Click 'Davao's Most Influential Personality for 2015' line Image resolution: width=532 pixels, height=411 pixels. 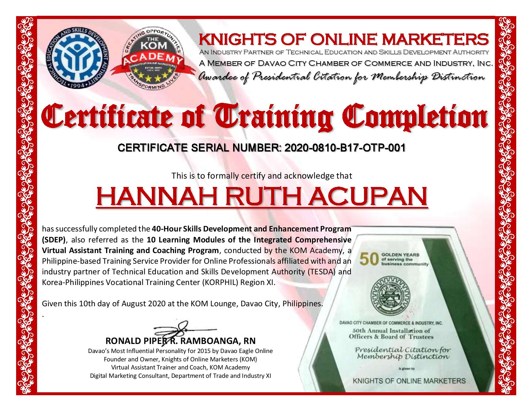181,351
